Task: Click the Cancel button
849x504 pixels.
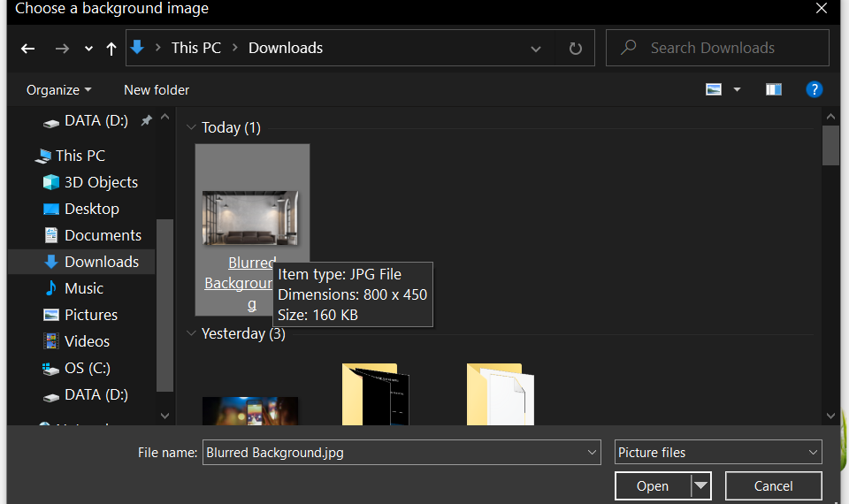Action: point(773,486)
